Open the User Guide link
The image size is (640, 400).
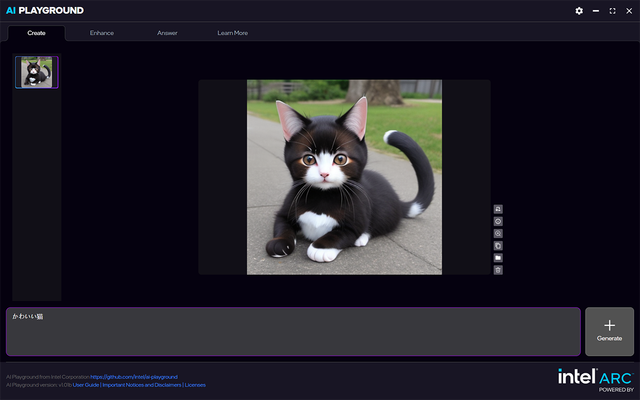[x=86, y=384]
